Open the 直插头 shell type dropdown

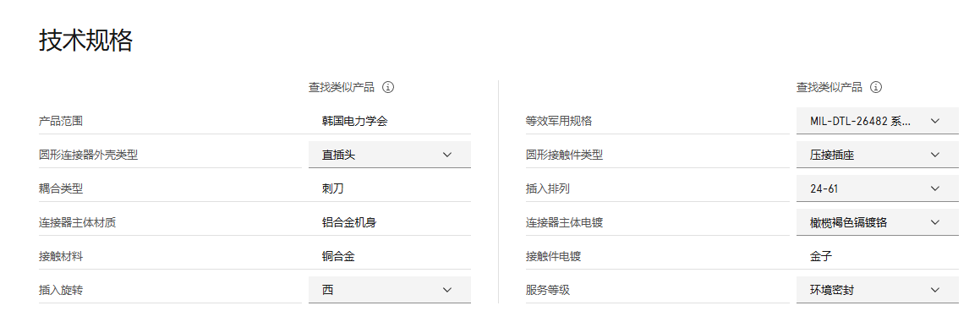point(389,155)
